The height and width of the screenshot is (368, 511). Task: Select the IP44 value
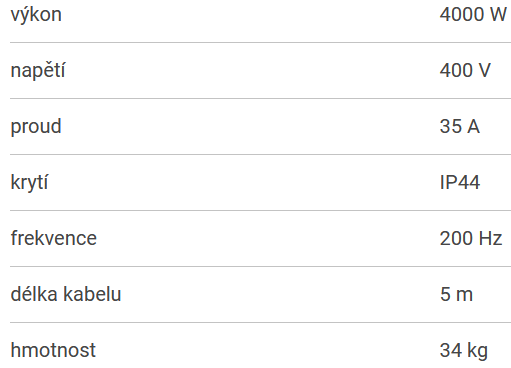tap(460, 182)
